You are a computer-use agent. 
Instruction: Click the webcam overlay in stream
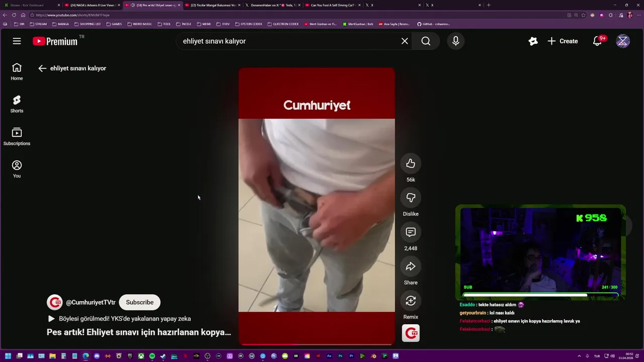click(x=540, y=250)
